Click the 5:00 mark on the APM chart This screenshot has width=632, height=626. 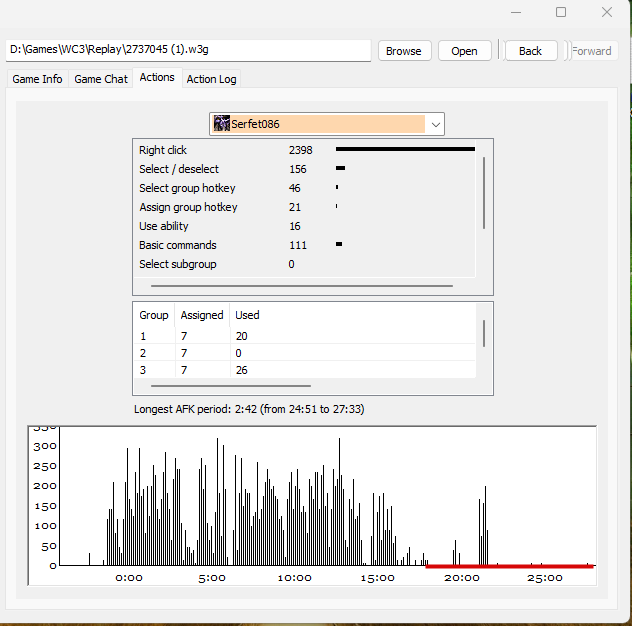click(212, 578)
